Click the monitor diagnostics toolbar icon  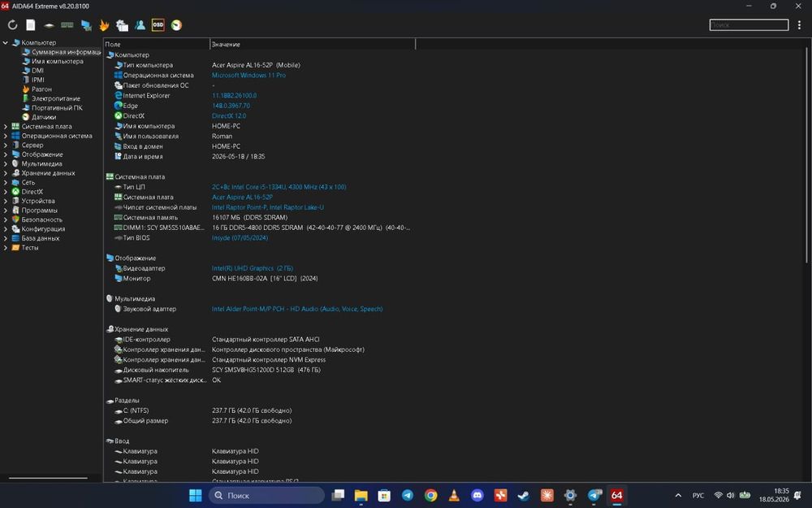click(86, 25)
